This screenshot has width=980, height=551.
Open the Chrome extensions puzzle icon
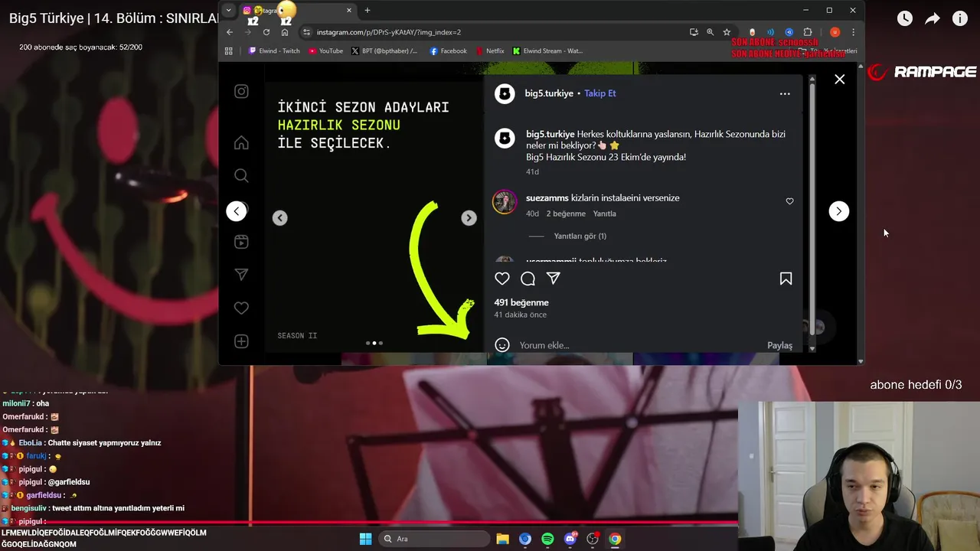tap(808, 32)
